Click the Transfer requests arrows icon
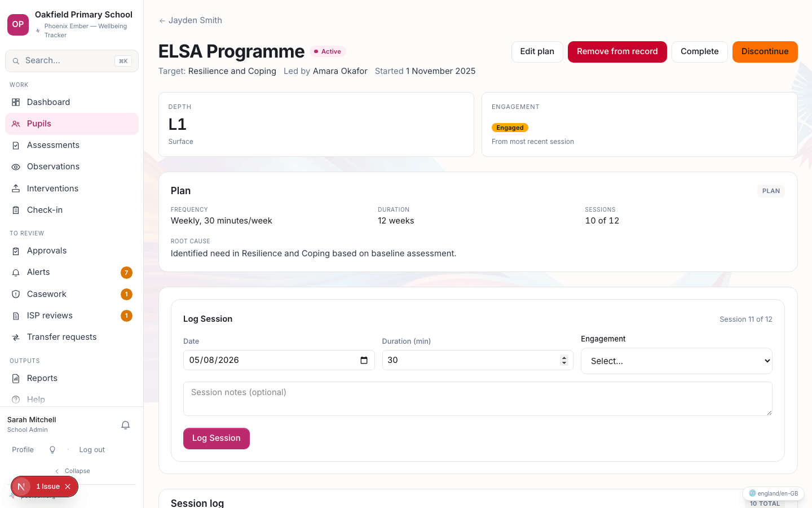 click(16, 337)
